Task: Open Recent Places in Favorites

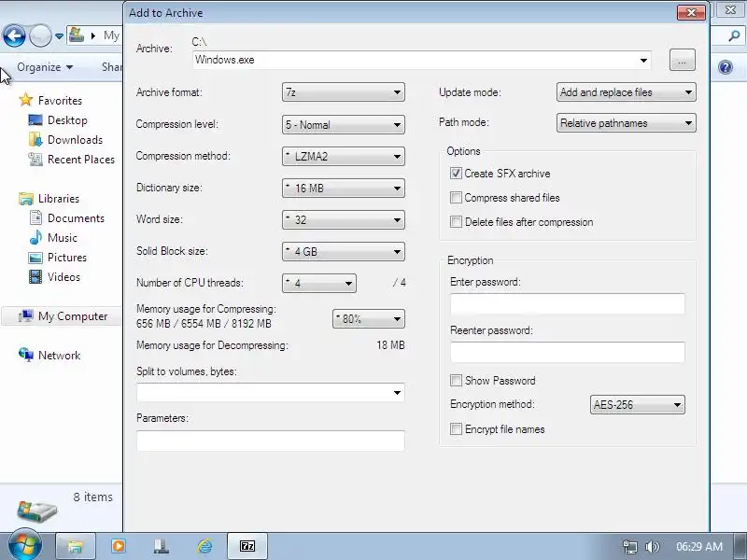Action: click(72, 159)
